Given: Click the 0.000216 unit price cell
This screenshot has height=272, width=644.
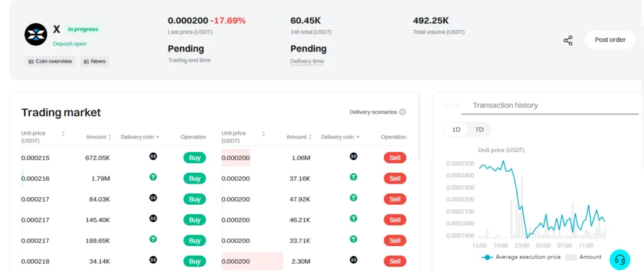Looking at the screenshot, I should coord(35,178).
